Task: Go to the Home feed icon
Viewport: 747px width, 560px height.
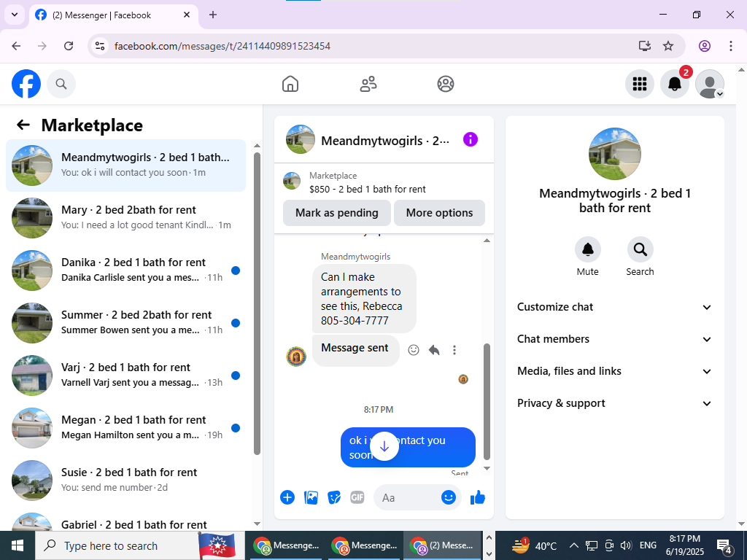Action: [290, 84]
